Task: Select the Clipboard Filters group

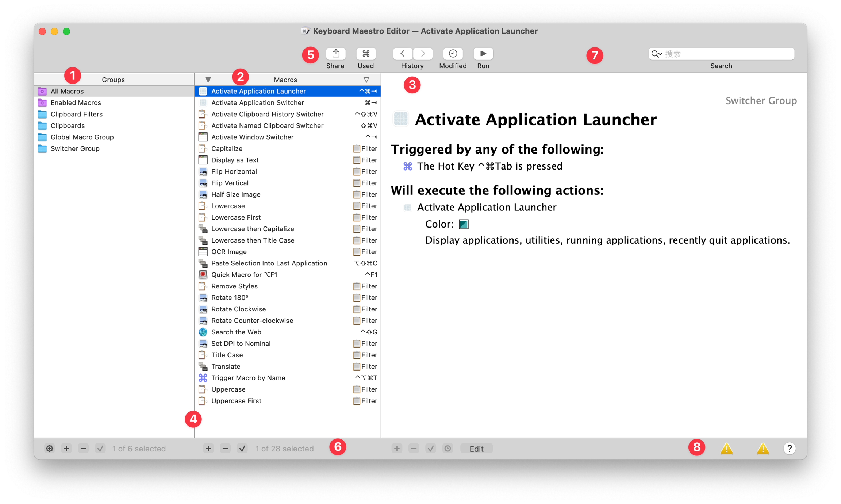Action: click(x=76, y=114)
